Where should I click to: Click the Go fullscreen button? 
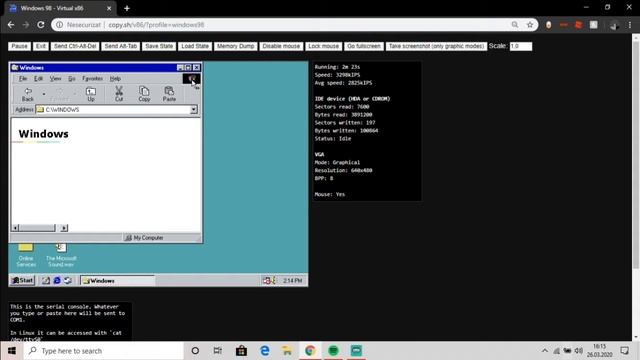[x=364, y=46]
